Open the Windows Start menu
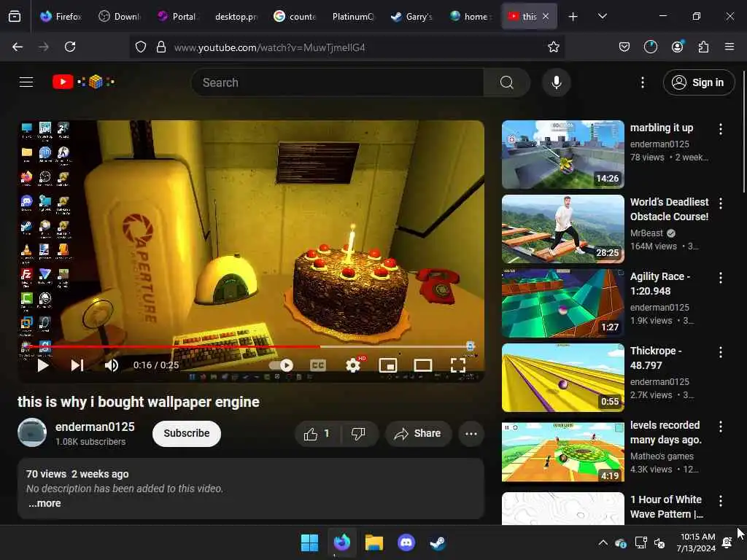Viewport: 747px width, 560px height. [x=309, y=542]
